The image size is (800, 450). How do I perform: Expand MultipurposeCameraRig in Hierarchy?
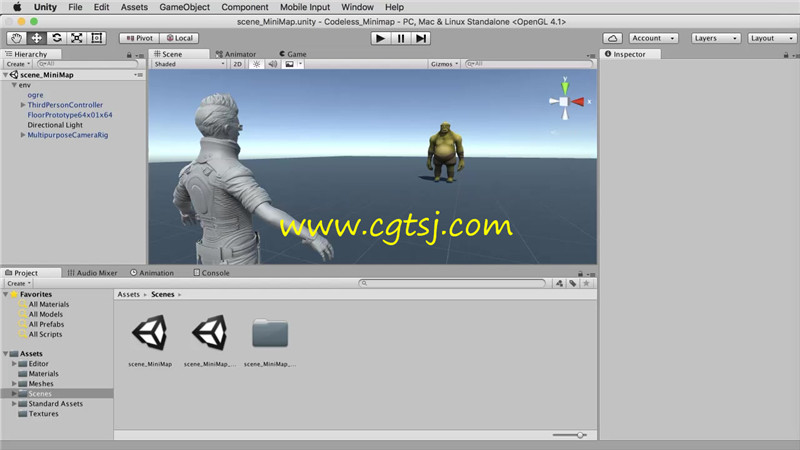coord(23,135)
